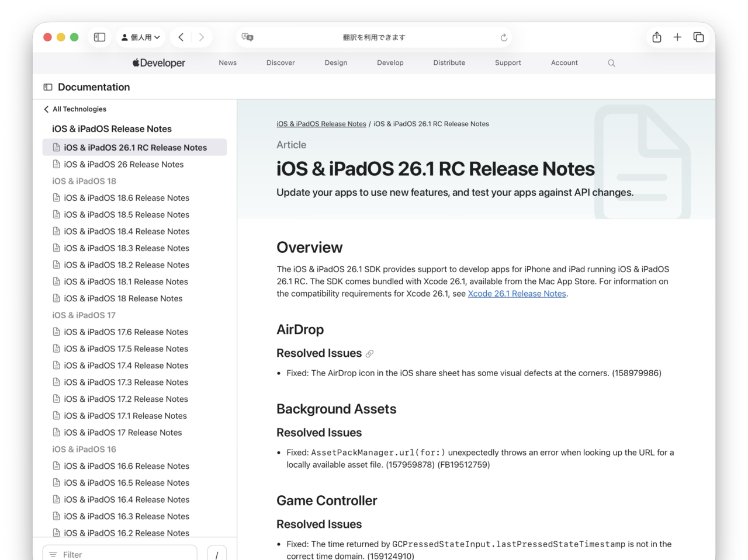The image size is (748, 560).
Task: Click the back navigation arrow
Action: [x=181, y=37]
